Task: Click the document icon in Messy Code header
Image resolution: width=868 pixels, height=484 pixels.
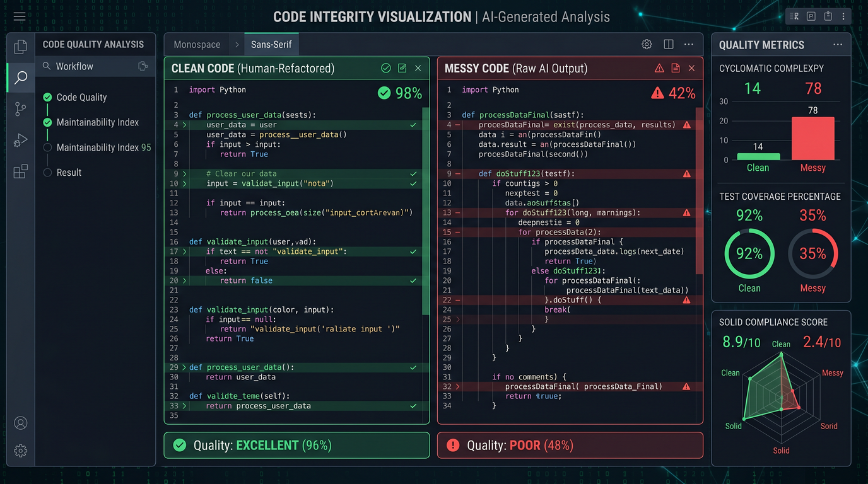Action: pyautogui.click(x=676, y=68)
